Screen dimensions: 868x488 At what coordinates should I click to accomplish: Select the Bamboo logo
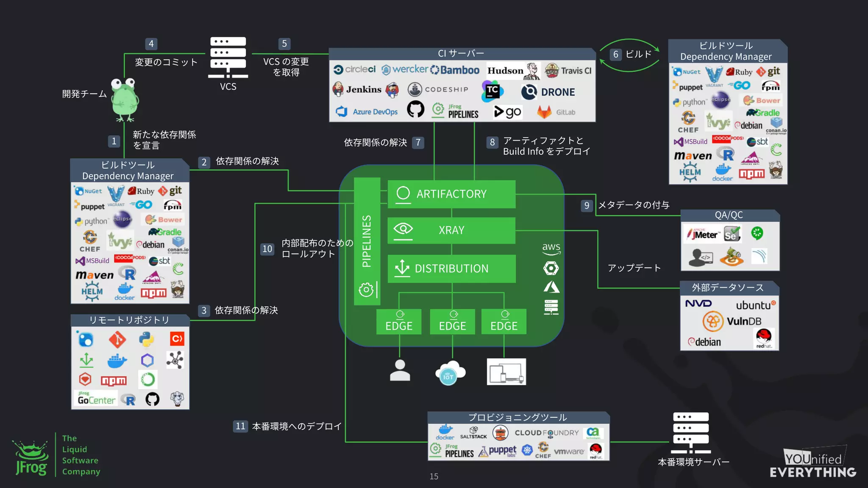point(455,70)
